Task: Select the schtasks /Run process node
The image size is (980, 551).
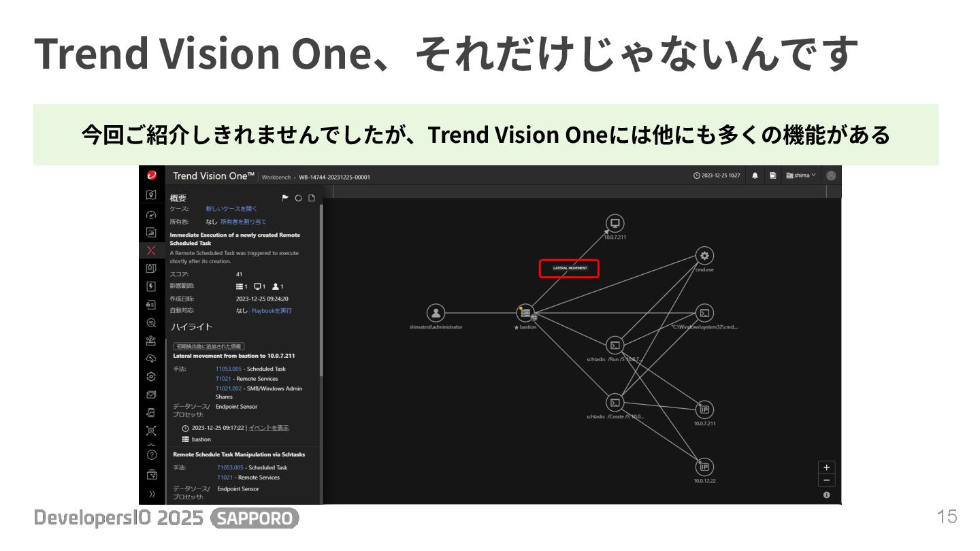Action: point(615,345)
